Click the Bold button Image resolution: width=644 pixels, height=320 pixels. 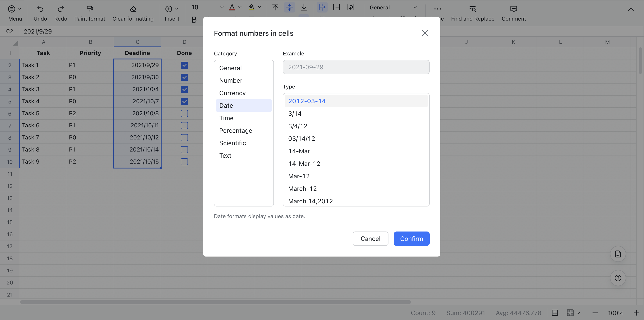194,19
